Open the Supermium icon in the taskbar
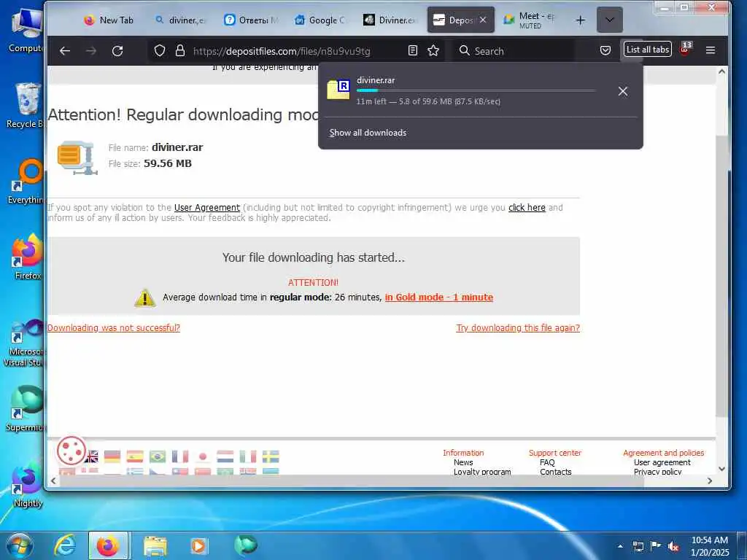The width and height of the screenshot is (747, 560). 246,545
